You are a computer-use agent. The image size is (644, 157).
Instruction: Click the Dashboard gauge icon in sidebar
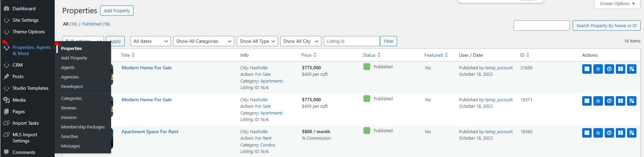point(6,8)
